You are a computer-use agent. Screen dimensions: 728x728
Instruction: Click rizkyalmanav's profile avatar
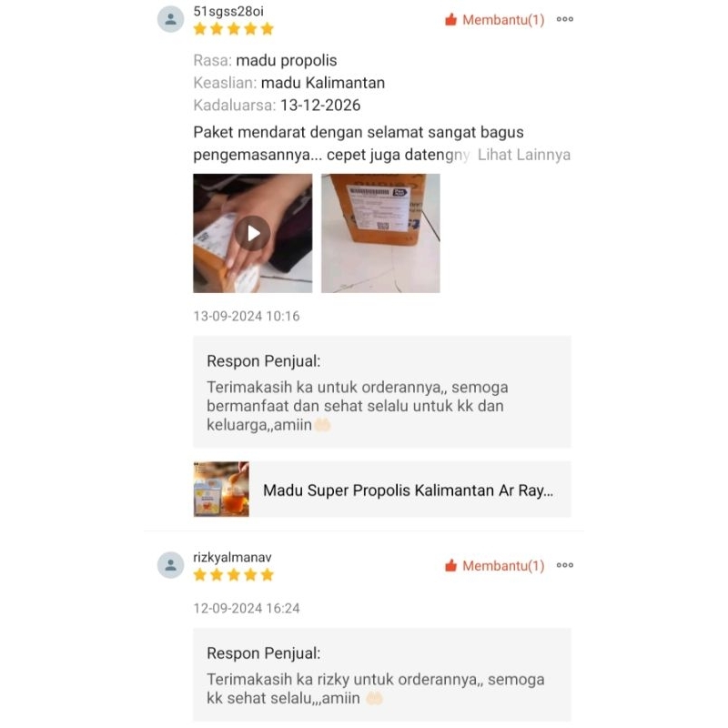coord(171,565)
